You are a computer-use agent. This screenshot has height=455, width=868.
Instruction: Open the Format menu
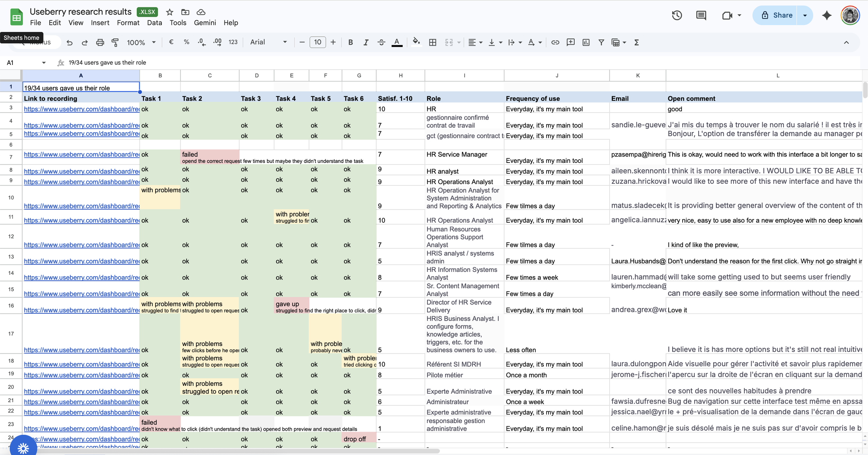[x=128, y=23]
